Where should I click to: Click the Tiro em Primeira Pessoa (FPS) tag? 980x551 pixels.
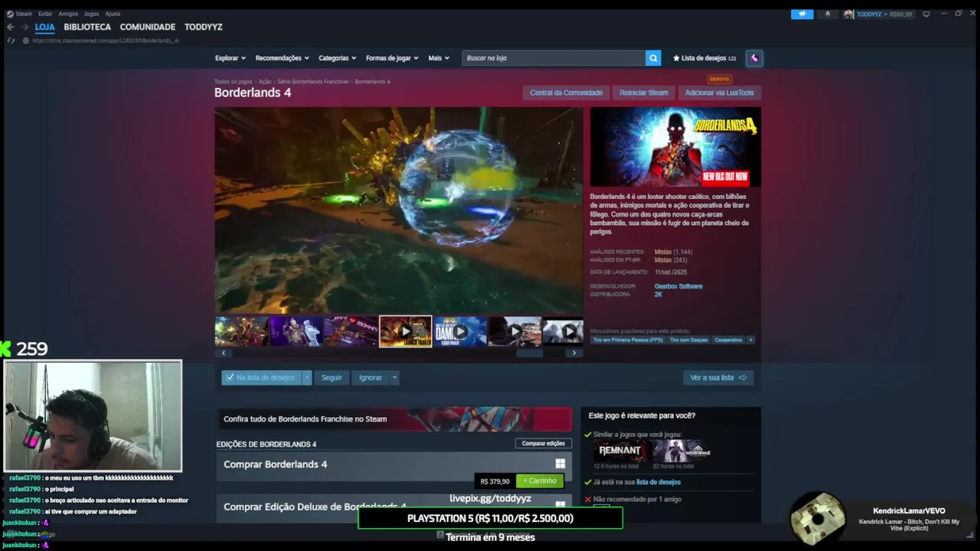(628, 340)
